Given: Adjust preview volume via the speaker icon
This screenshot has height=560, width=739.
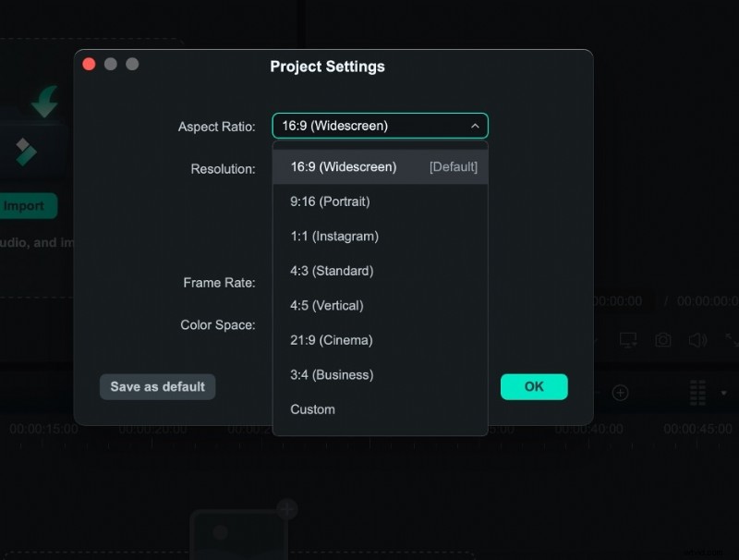Looking at the screenshot, I should tap(697, 339).
